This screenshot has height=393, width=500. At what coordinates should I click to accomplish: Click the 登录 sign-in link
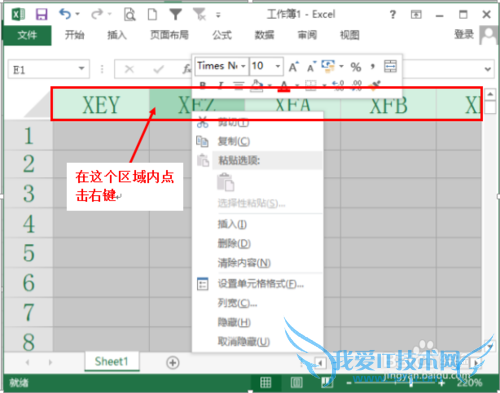(x=464, y=34)
